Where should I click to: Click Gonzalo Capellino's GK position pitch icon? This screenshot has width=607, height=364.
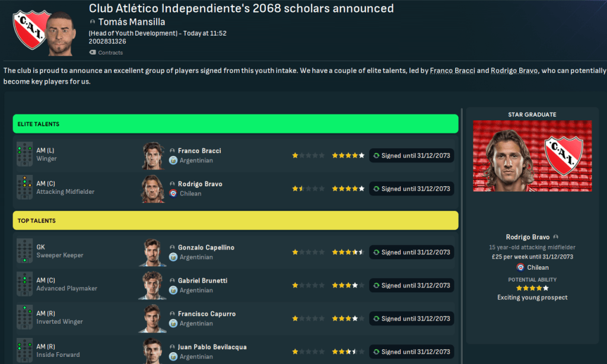click(x=25, y=251)
